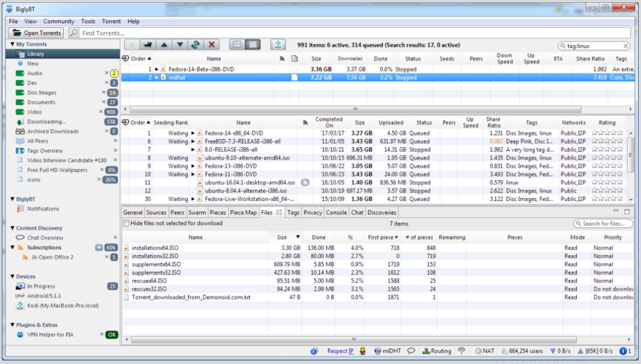Move torrent down with the down arrow icon

[179, 44]
